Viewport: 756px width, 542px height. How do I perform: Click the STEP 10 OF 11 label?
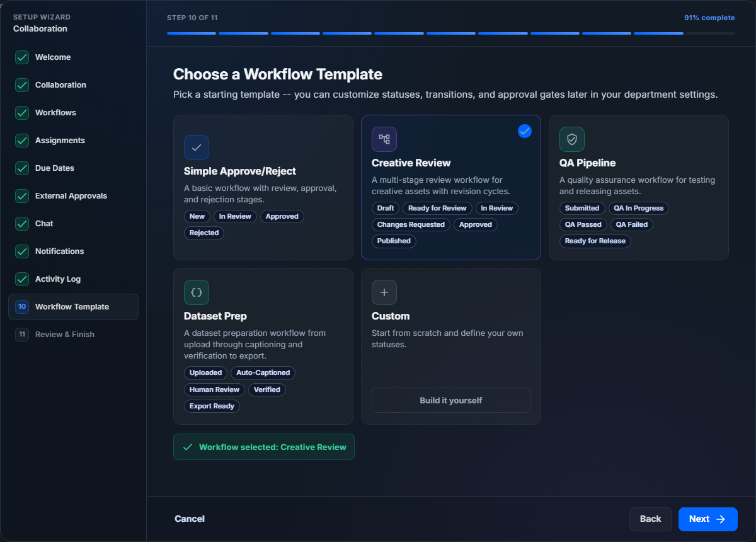point(192,18)
